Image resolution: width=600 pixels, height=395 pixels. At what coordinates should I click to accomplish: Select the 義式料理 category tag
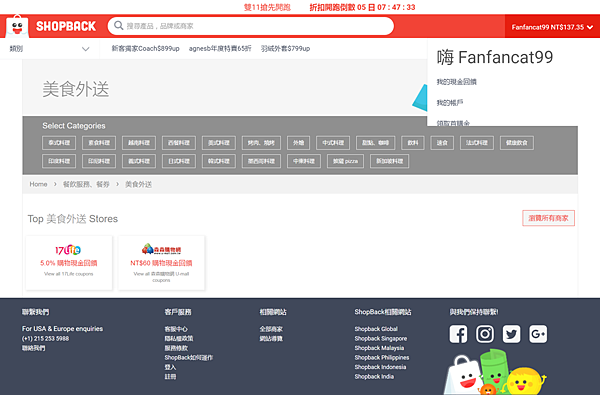[139, 161]
